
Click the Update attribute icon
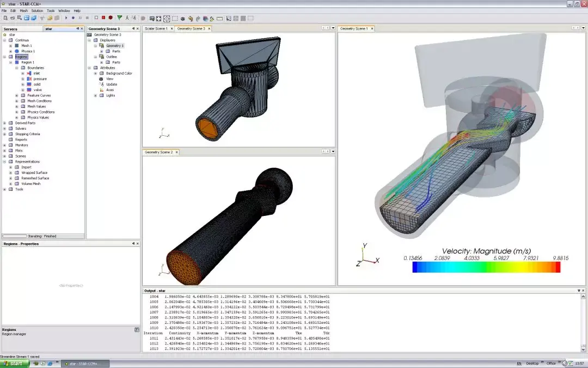tap(101, 84)
